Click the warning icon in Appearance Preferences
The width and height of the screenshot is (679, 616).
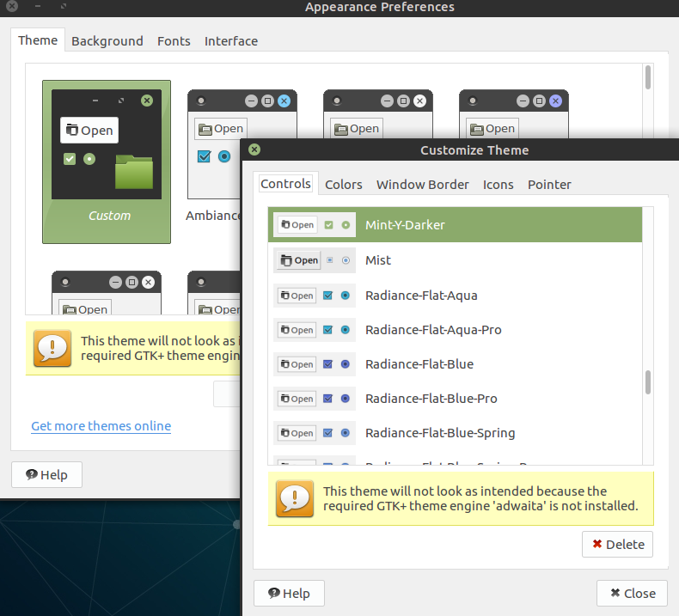click(52, 348)
